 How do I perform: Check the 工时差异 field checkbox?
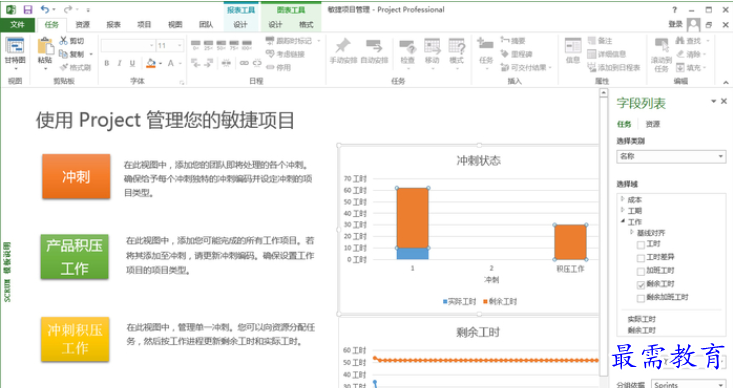(641, 258)
